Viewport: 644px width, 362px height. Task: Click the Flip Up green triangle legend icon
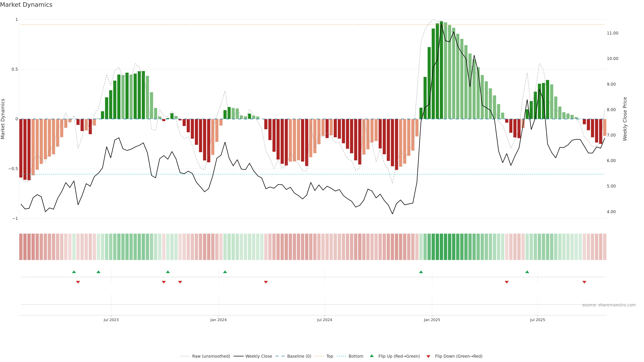tap(372, 356)
